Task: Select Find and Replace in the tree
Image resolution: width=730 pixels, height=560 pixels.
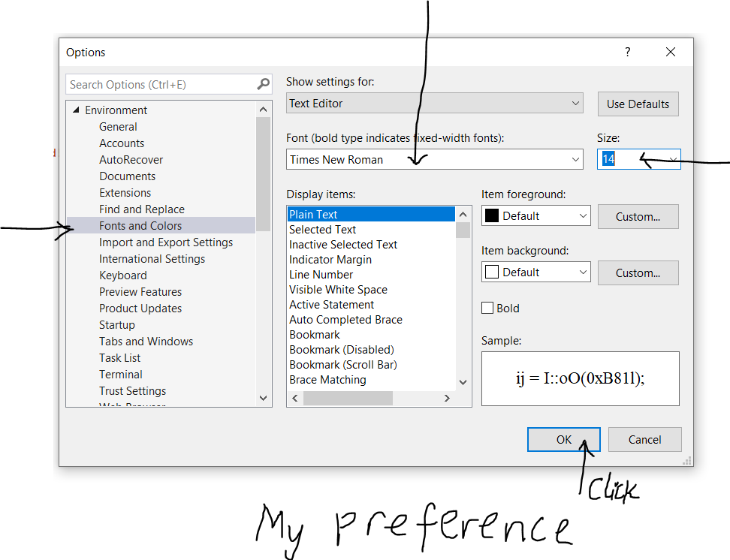Action: point(141,209)
